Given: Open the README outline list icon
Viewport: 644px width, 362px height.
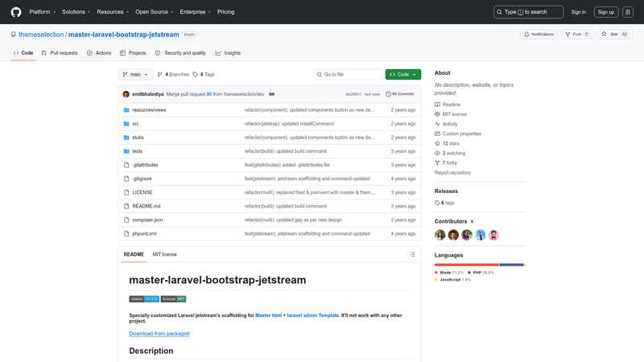Looking at the screenshot, I should [x=412, y=254].
